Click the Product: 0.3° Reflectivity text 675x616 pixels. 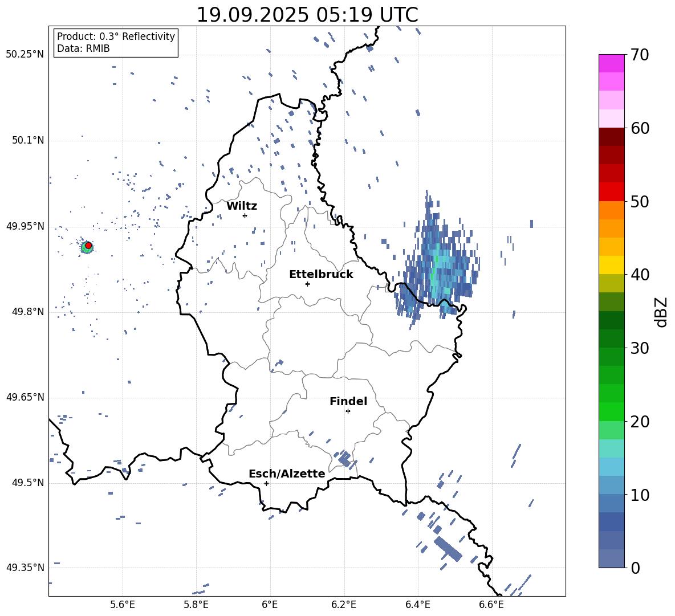(x=116, y=36)
